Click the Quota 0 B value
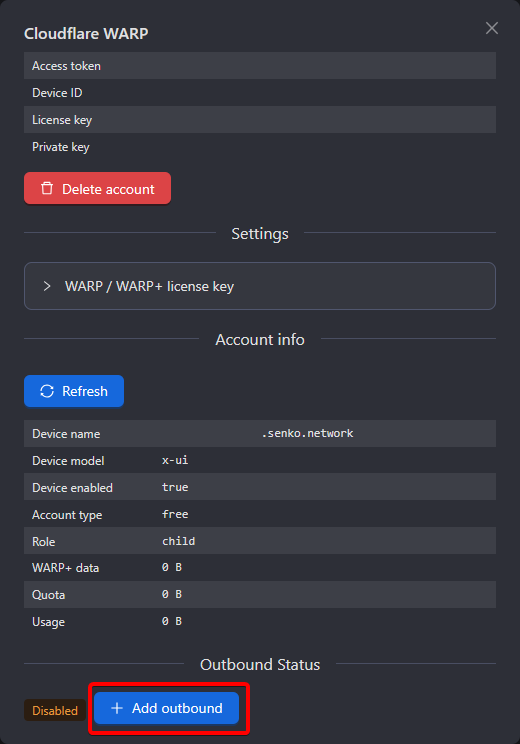The width and height of the screenshot is (520, 744). click(172, 595)
